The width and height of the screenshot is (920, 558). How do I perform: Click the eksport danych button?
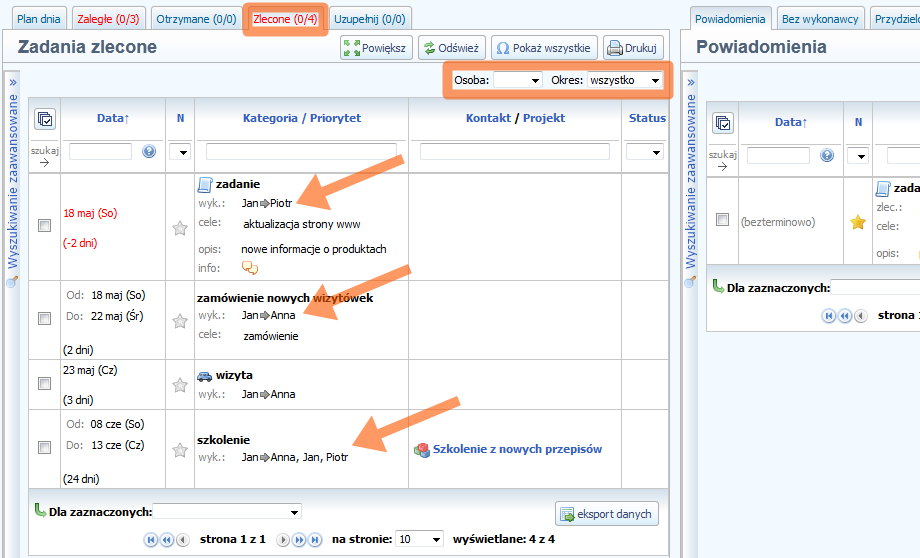point(606,514)
